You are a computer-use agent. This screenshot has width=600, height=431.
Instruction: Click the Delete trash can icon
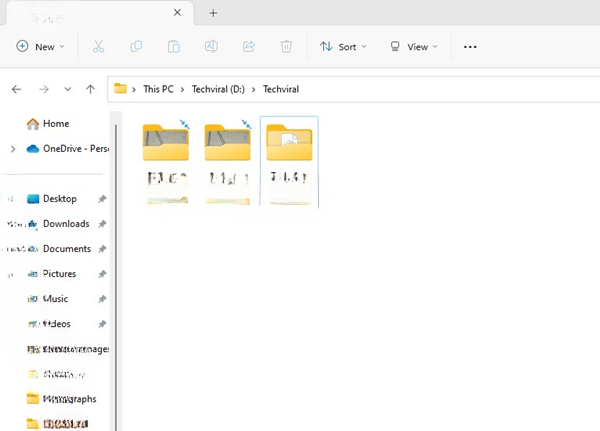tap(286, 47)
